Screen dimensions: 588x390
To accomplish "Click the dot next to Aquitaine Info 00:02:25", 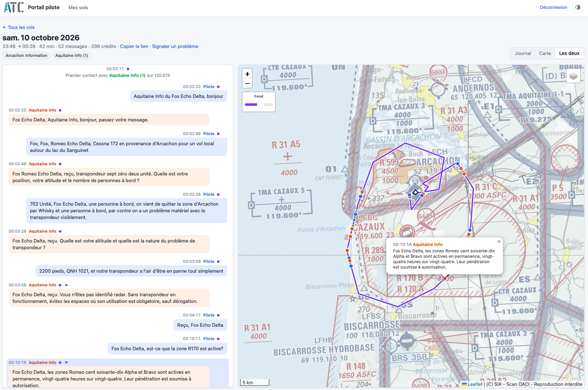I will click(60, 110).
